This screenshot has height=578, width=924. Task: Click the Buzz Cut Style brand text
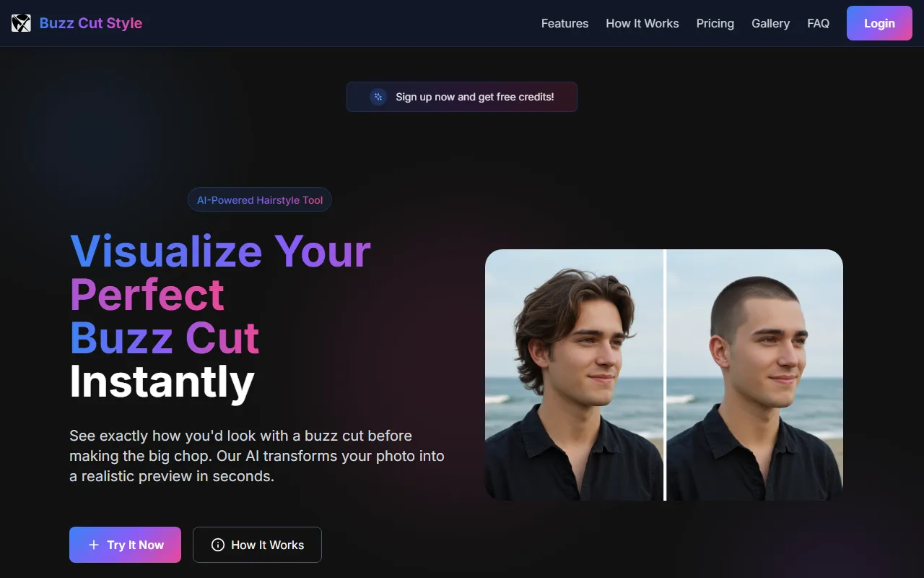(x=91, y=23)
